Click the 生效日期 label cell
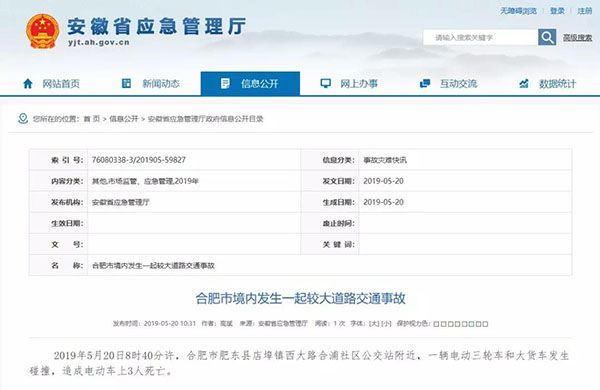This screenshot has width=600, height=390. coord(59,223)
